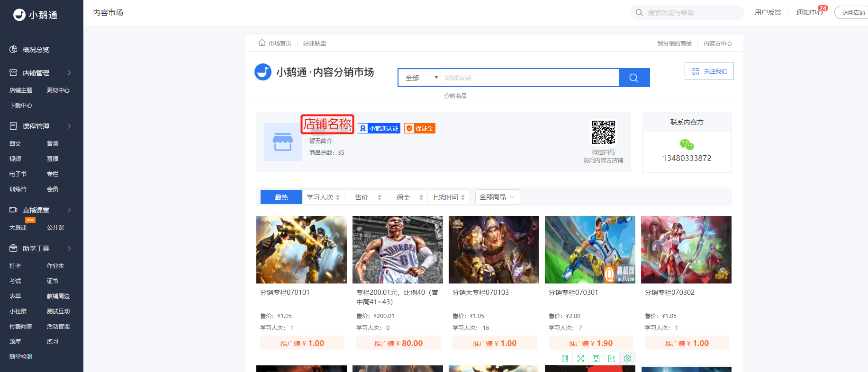Expand the 课程管理 section chevron
Screen dimensions: 868x372
click(x=69, y=126)
